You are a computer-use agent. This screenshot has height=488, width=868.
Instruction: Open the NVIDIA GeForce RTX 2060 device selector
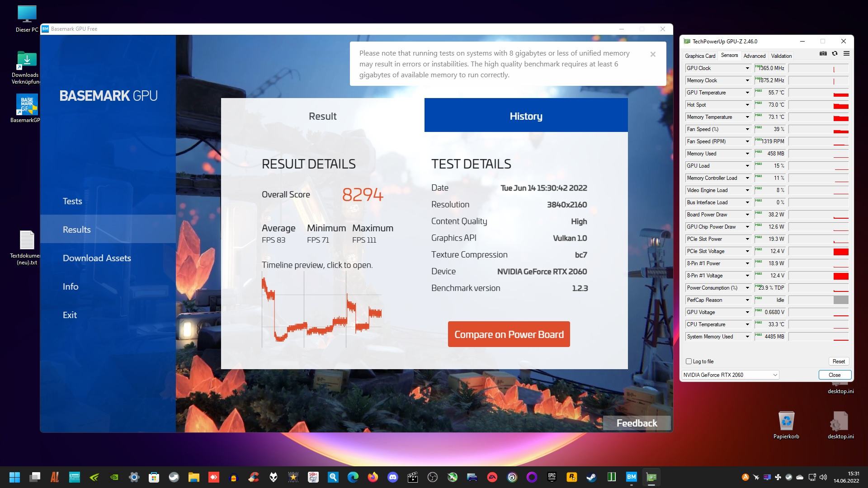[x=731, y=375]
